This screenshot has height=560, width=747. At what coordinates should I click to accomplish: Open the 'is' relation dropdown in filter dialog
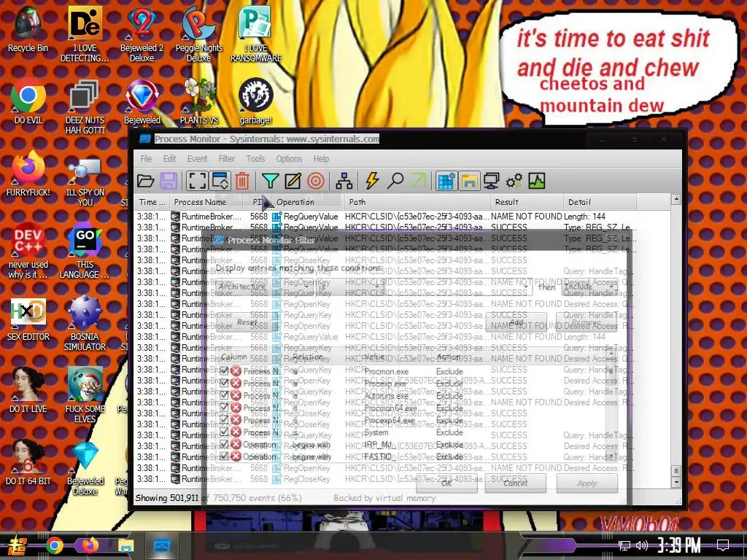[x=352, y=287]
